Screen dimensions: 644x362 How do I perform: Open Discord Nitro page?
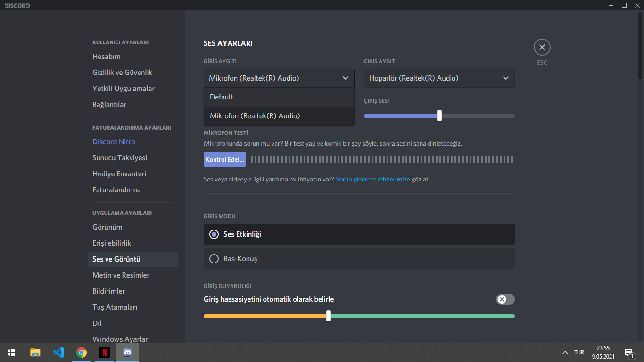[133, 142]
